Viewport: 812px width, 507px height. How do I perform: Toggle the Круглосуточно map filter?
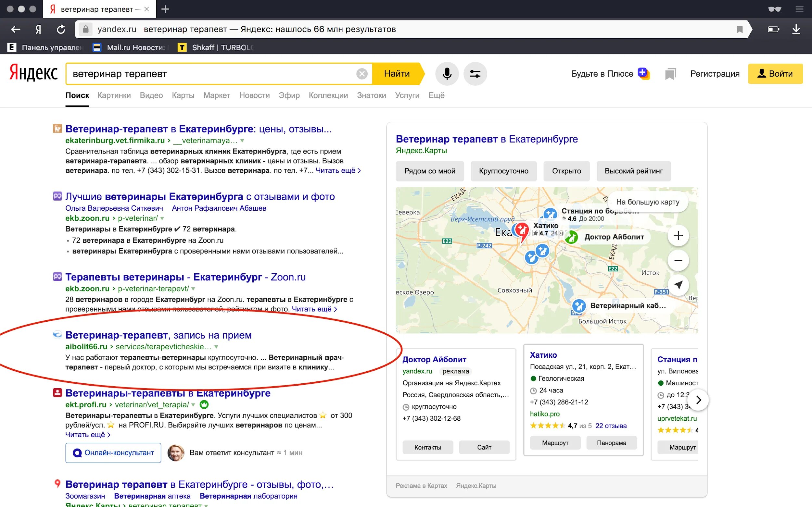tap(503, 171)
